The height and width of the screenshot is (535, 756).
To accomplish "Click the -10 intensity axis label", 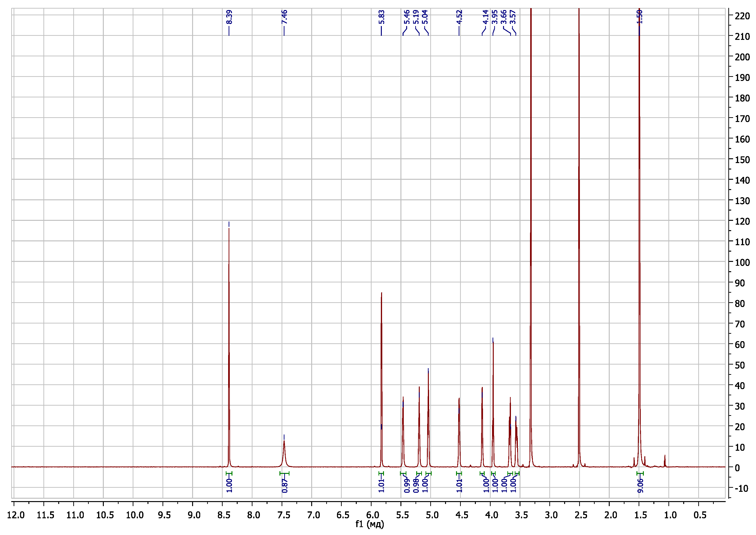I will 742,488.
